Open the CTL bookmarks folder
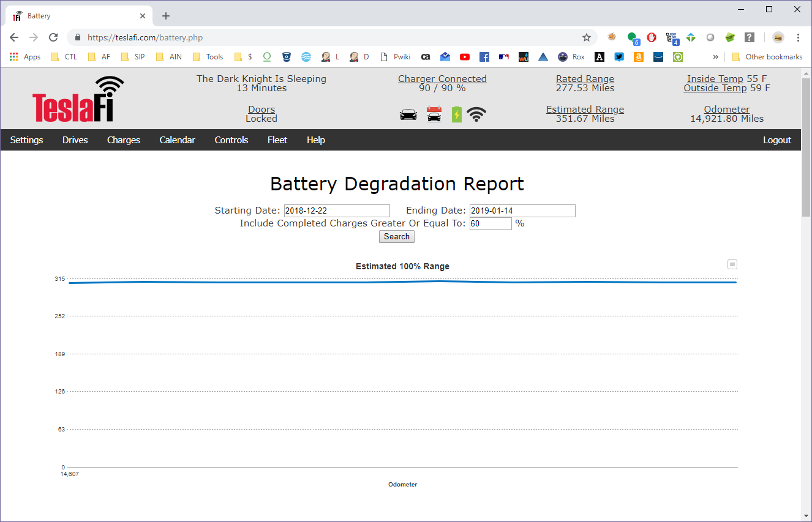Image resolution: width=812 pixels, height=522 pixels. [x=64, y=57]
